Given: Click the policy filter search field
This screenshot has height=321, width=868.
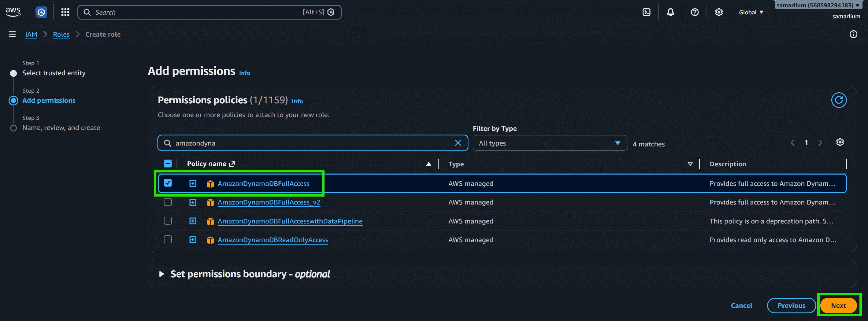Looking at the screenshot, I should click(x=312, y=143).
